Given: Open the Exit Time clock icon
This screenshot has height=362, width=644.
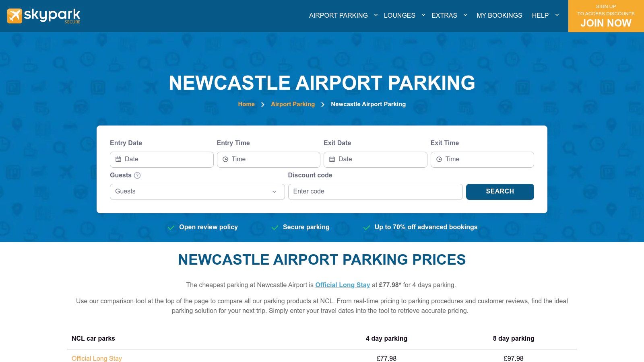Looking at the screenshot, I should click(439, 159).
